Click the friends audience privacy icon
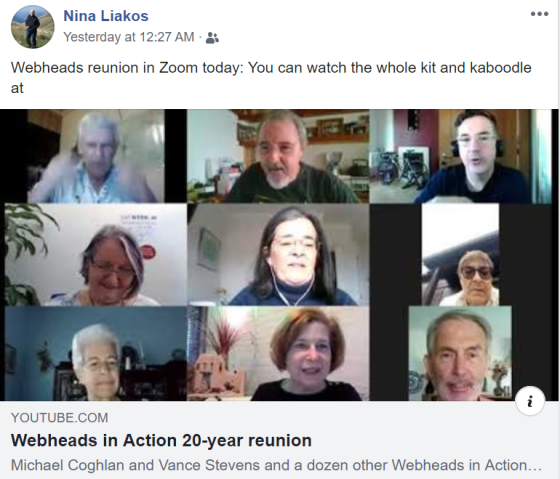 point(212,38)
